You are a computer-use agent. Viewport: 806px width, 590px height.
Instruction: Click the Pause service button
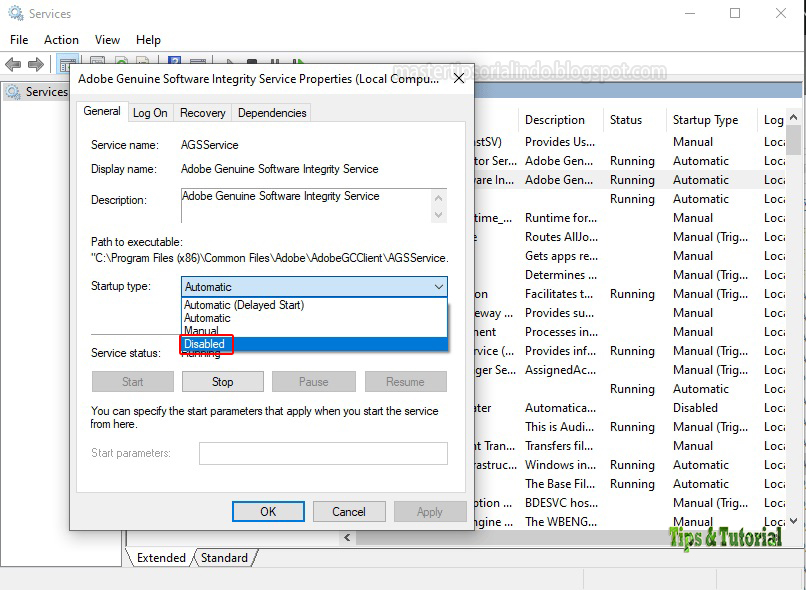tap(314, 381)
